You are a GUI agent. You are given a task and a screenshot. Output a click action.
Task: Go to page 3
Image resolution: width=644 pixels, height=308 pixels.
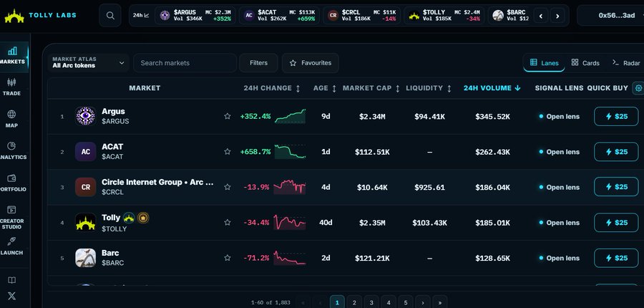(371, 302)
